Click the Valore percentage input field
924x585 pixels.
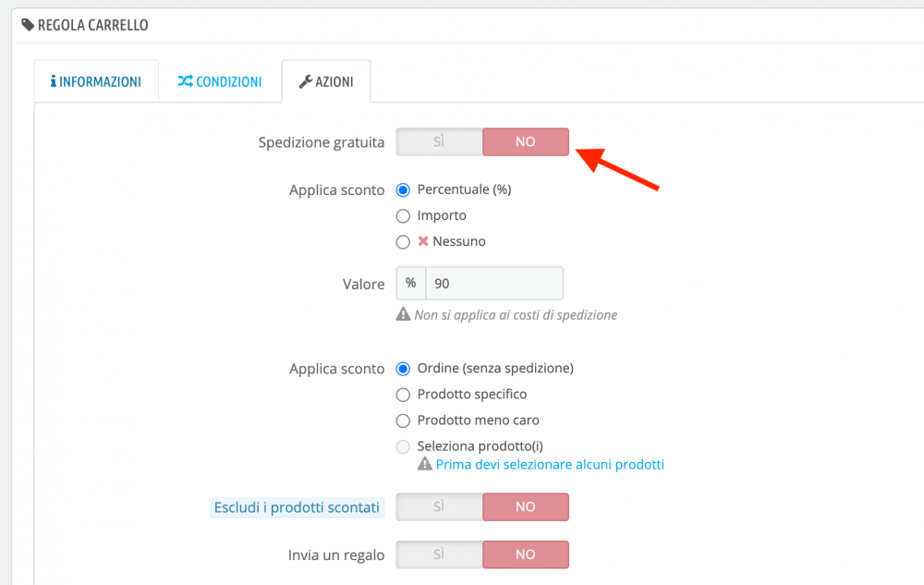493,283
